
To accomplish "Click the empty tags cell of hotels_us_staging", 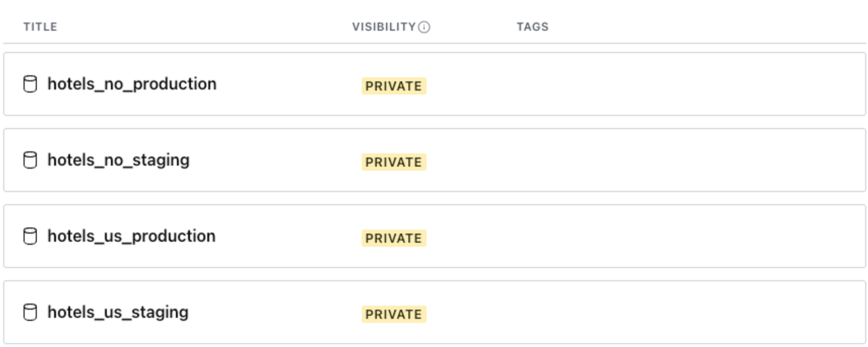I will point(633,312).
